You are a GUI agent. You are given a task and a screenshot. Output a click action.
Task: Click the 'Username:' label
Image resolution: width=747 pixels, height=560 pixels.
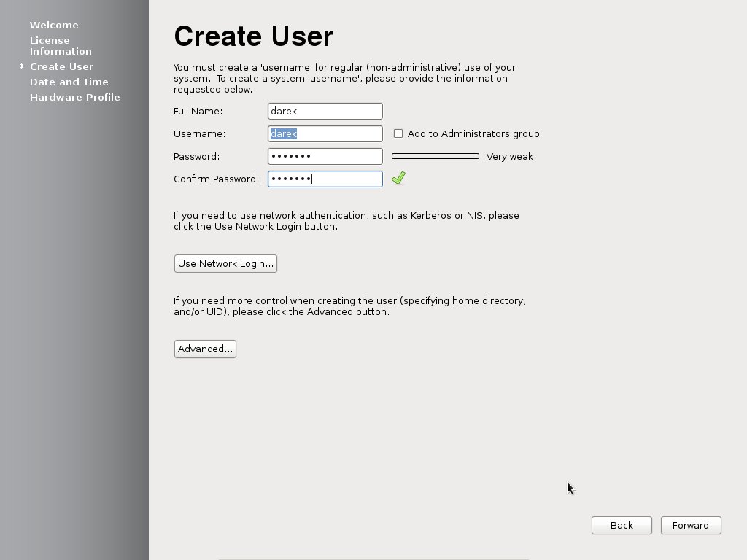click(200, 134)
